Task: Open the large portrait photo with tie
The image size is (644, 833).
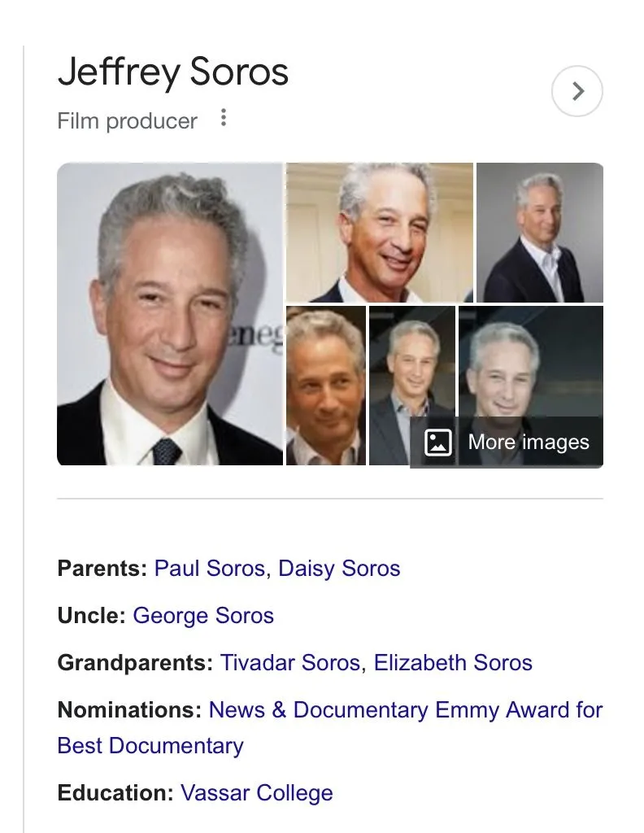Action: [170, 314]
